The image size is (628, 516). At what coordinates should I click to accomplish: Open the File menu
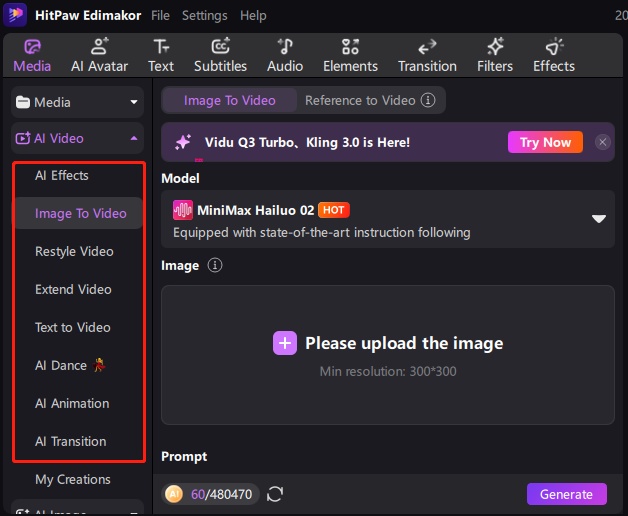coord(160,16)
